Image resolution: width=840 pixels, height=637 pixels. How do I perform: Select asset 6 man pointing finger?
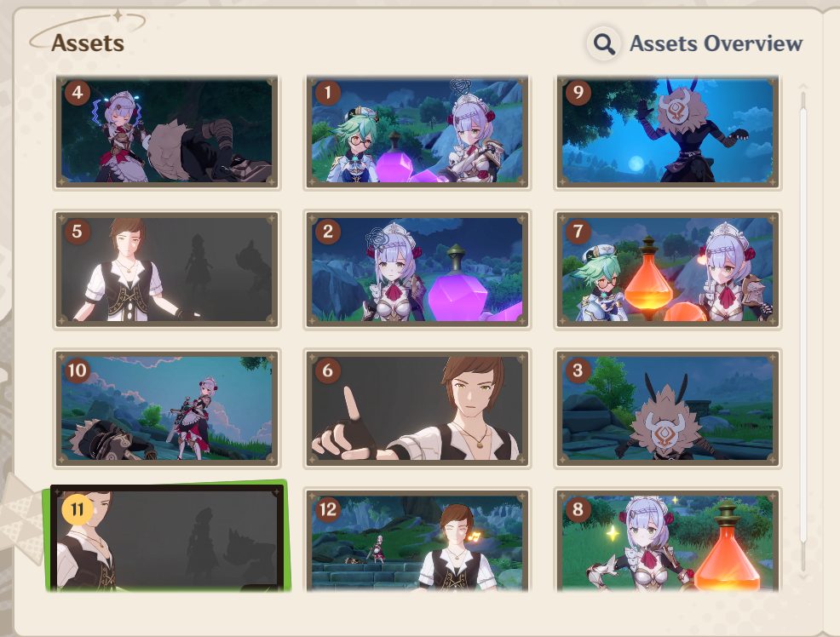417,409
